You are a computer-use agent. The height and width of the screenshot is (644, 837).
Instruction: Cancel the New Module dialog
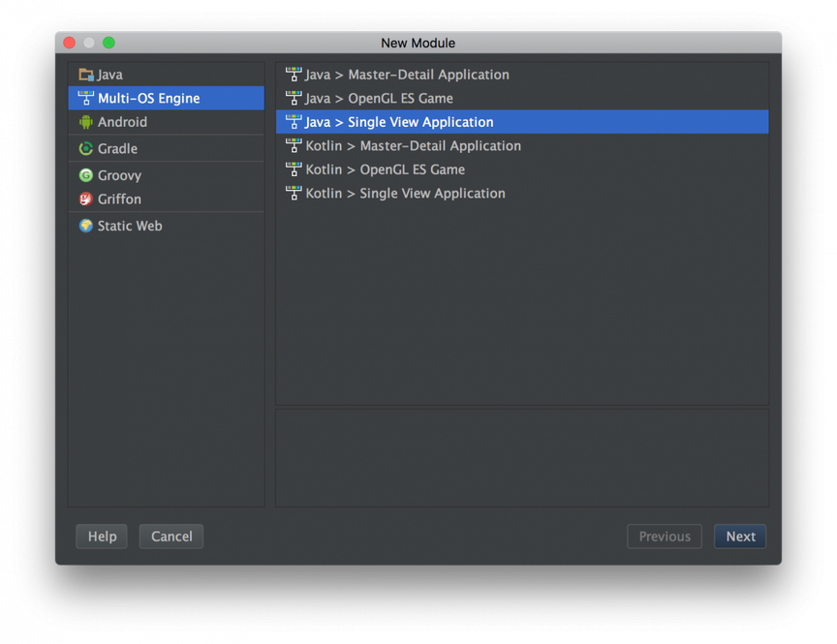point(171,537)
